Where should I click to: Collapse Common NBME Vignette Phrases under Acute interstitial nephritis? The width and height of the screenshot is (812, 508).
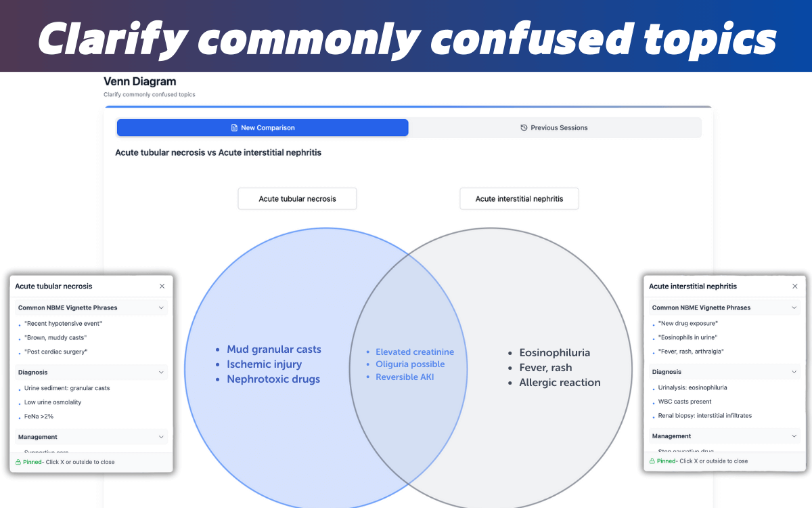794,308
